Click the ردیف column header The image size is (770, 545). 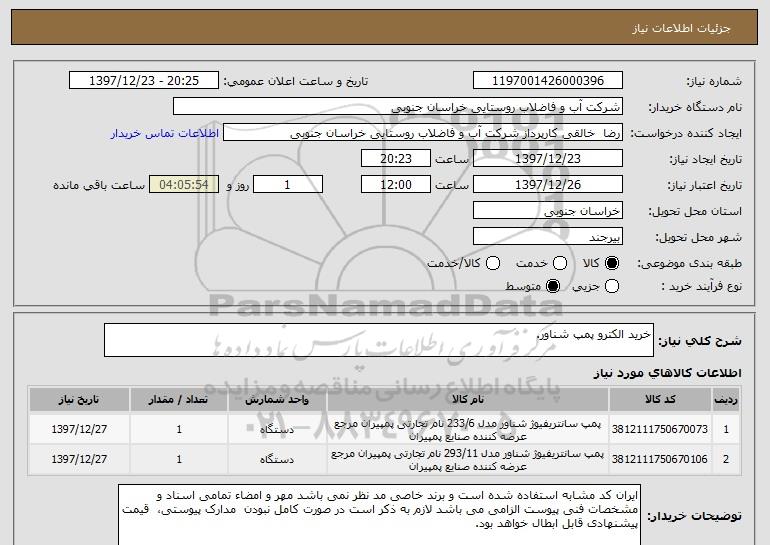726,400
